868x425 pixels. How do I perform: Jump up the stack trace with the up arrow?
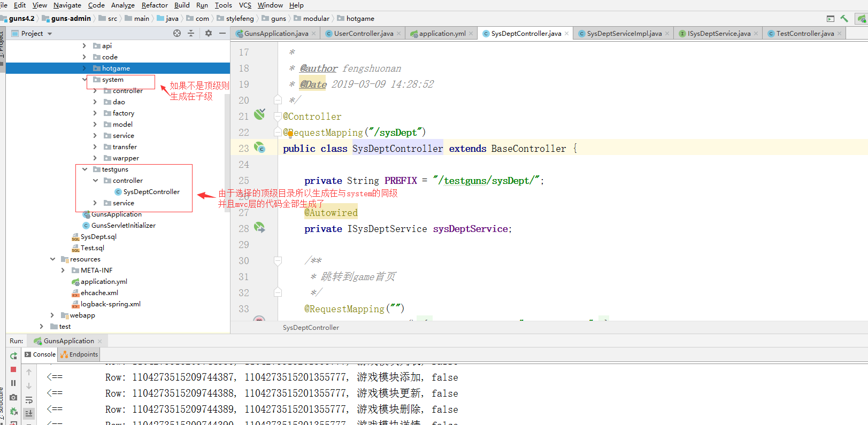[x=29, y=372]
